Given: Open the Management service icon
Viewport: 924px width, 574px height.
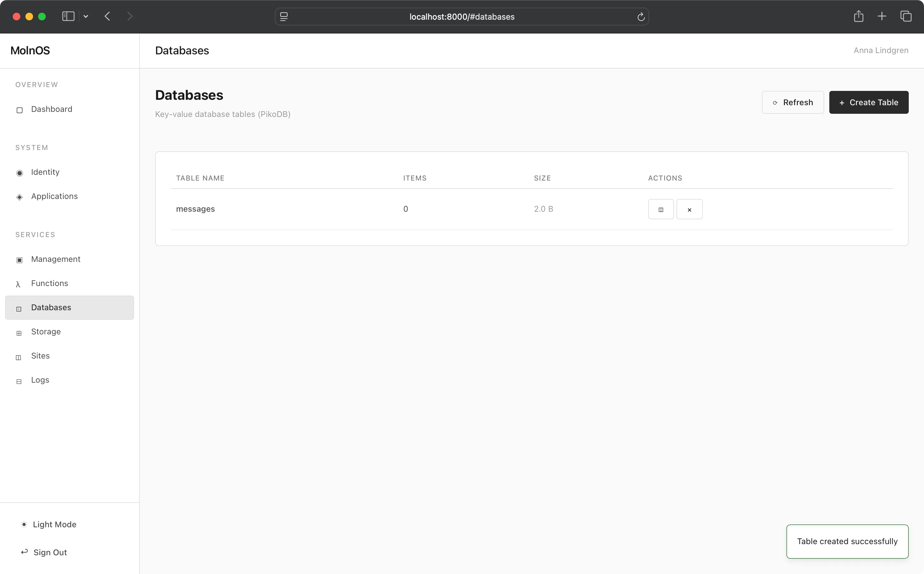Looking at the screenshot, I should (x=19, y=260).
